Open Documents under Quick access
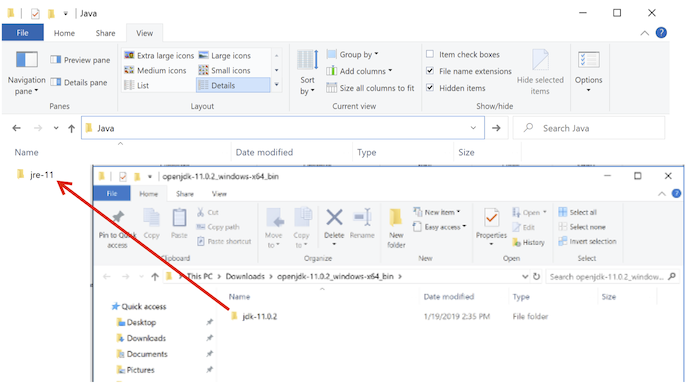This screenshot has width=686, height=383. (x=142, y=354)
